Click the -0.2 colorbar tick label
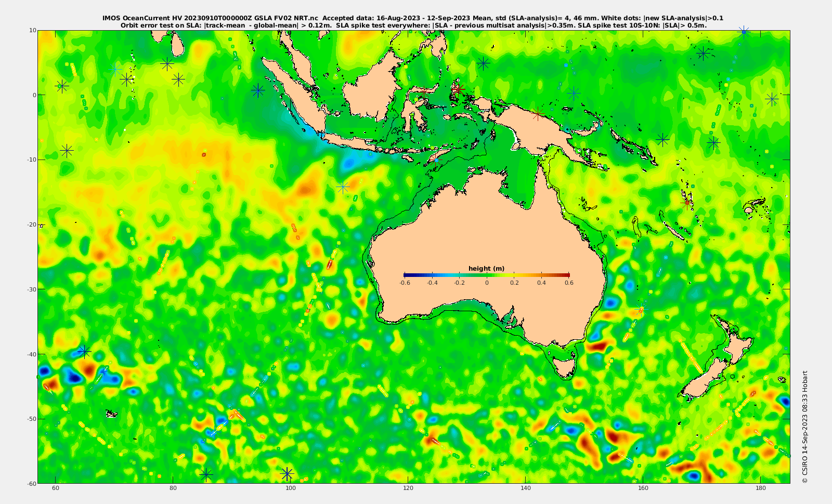 point(459,283)
